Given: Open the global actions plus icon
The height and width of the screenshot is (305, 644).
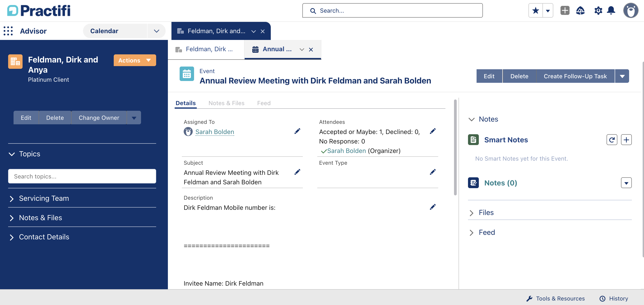Looking at the screenshot, I should click(x=565, y=11).
